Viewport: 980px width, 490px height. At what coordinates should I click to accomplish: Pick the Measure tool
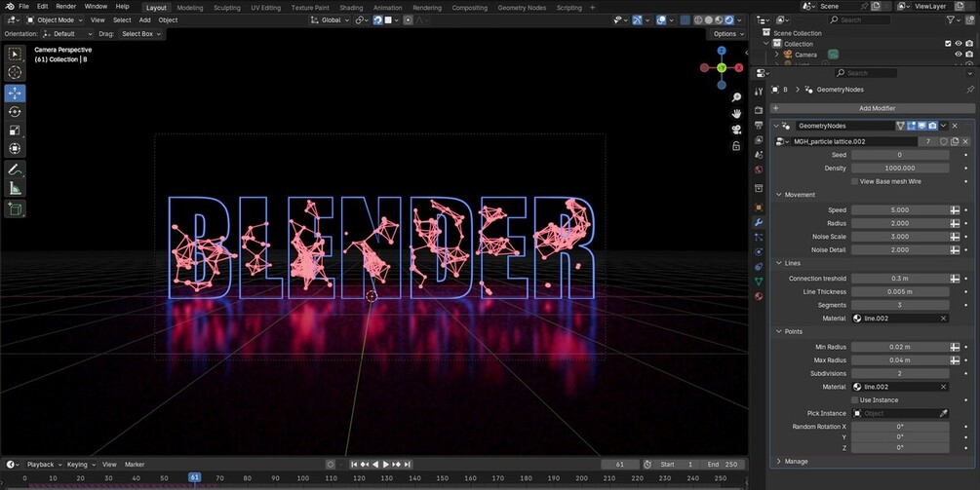[15, 189]
